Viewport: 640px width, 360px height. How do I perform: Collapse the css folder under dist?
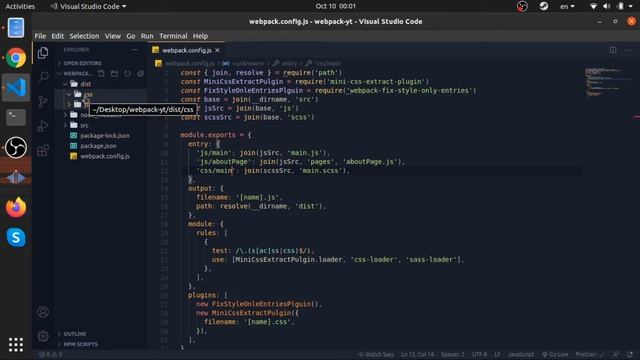pyautogui.click(x=69, y=94)
